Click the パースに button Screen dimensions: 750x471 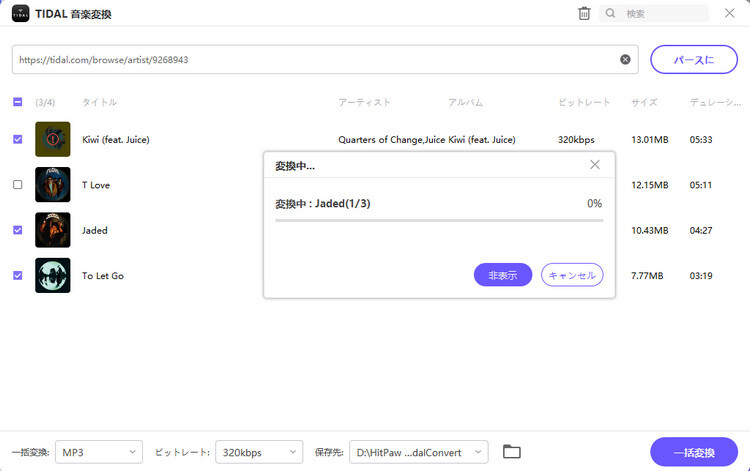[x=694, y=60]
